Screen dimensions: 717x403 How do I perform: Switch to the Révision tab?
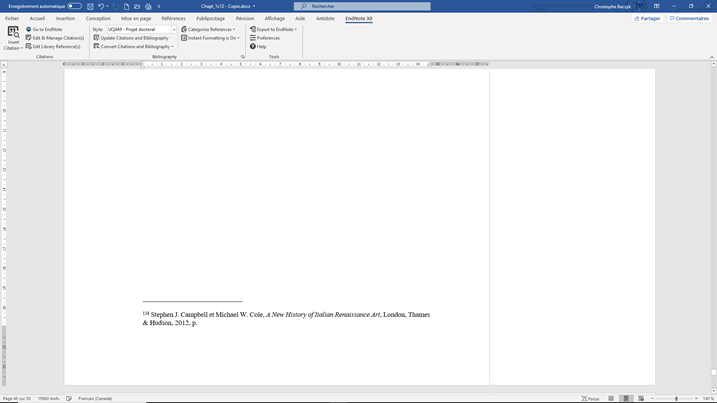[x=245, y=18]
